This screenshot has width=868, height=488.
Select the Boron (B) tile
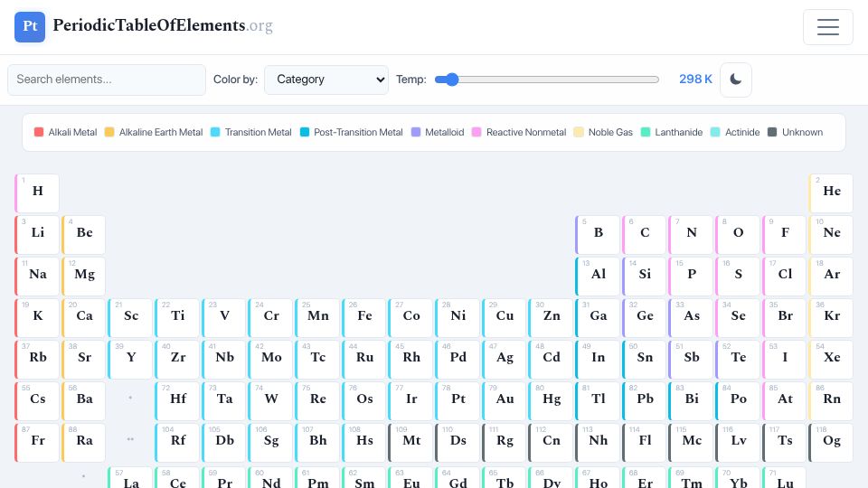(x=598, y=235)
